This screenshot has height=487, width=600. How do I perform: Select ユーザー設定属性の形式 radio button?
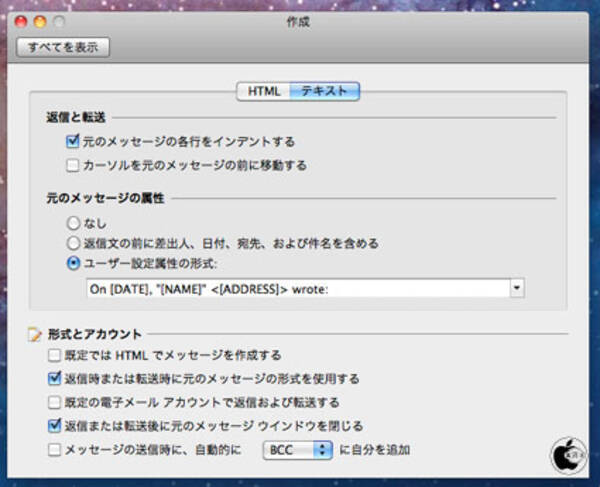(x=72, y=263)
